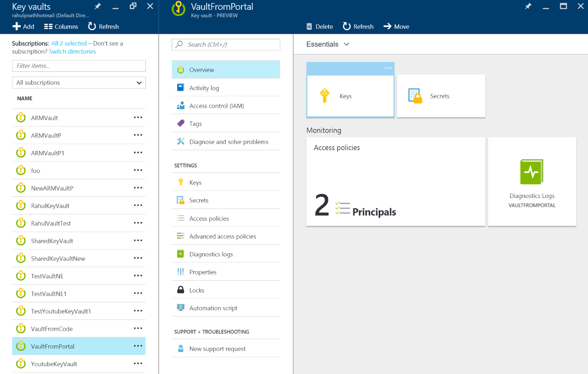The image size is (588, 374).
Task: Select the Overview menu item
Action: [x=226, y=70]
